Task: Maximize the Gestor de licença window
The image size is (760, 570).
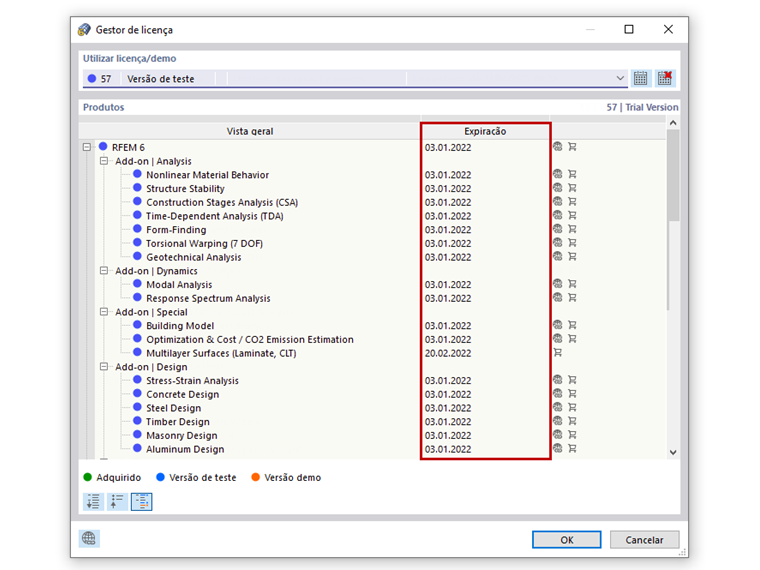Action: point(629,30)
